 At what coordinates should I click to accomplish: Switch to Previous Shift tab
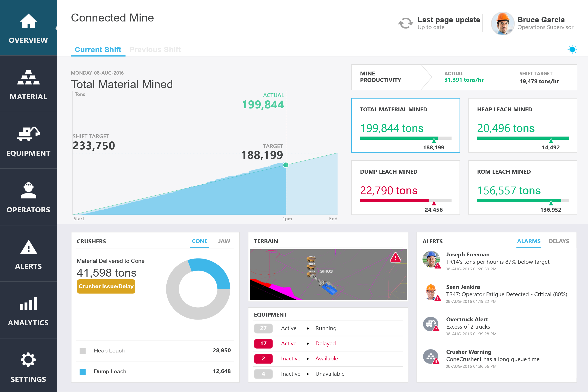(155, 49)
